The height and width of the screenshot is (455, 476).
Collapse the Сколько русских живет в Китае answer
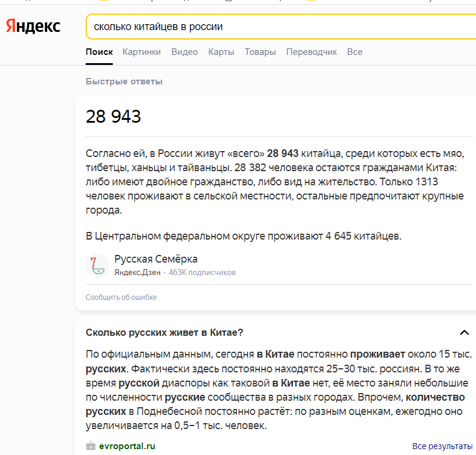click(x=464, y=332)
